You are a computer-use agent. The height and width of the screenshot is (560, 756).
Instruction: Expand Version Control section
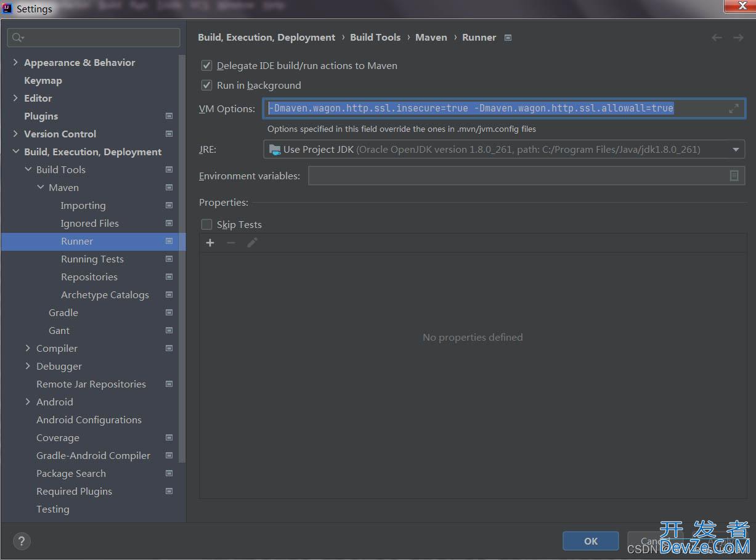pyautogui.click(x=15, y=134)
